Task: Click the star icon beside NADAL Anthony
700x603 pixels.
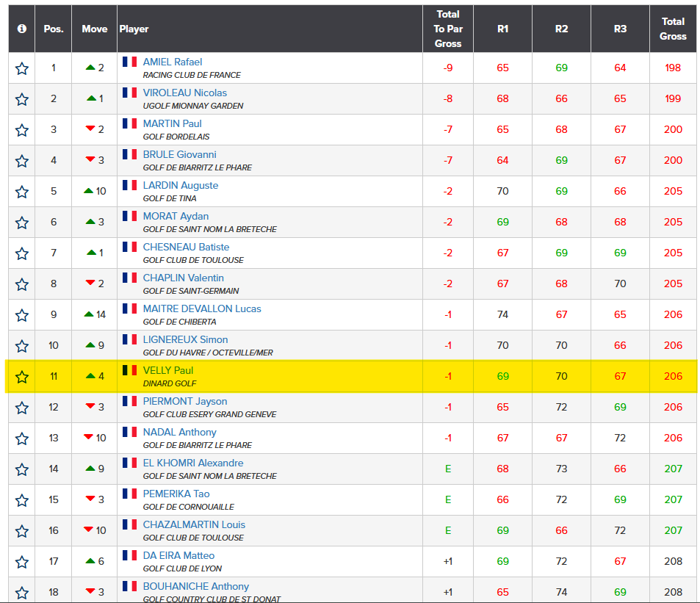Action: 22,438
